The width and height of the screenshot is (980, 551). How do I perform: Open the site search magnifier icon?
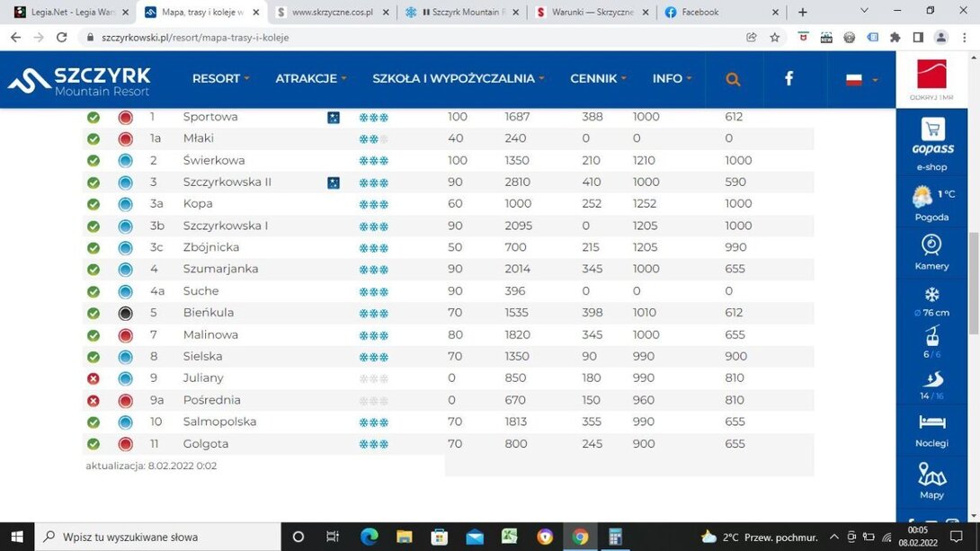tap(733, 79)
